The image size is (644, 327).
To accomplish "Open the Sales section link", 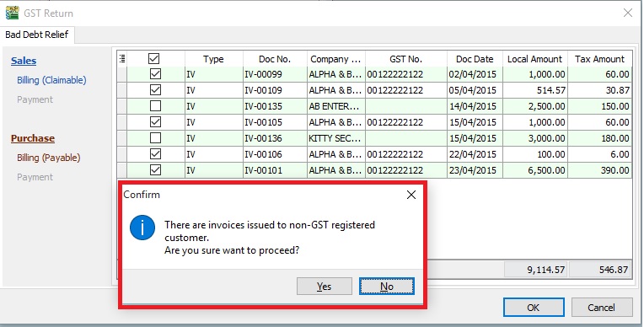I will pyautogui.click(x=24, y=61).
